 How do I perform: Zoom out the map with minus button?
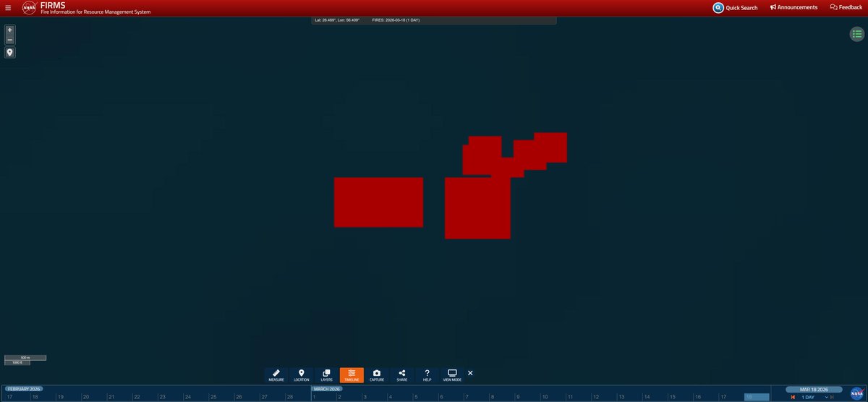click(9, 40)
